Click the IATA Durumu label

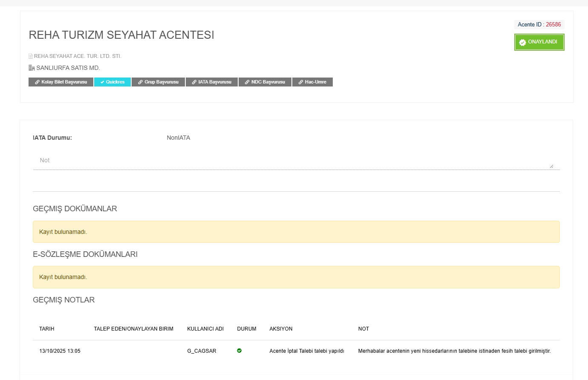pyautogui.click(x=52, y=138)
